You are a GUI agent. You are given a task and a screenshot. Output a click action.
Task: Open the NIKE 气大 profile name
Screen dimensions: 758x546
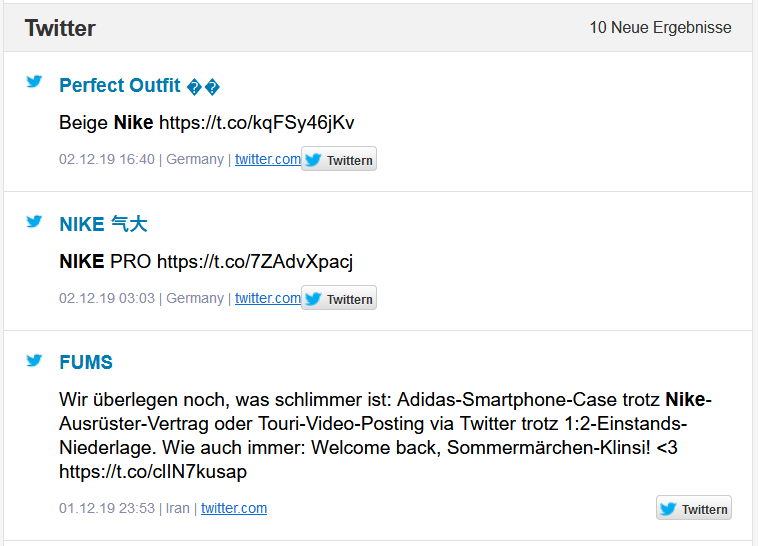[103, 224]
